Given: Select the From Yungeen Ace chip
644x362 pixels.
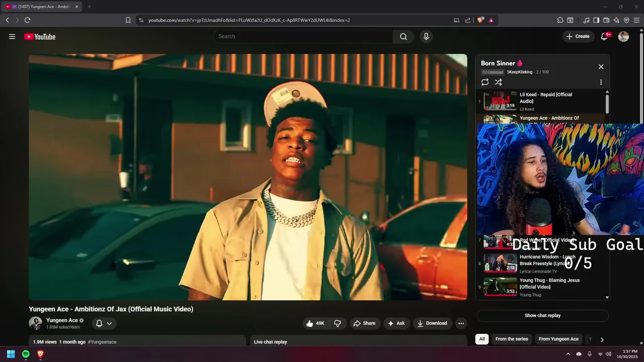Looking at the screenshot, I should click(558, 339).
